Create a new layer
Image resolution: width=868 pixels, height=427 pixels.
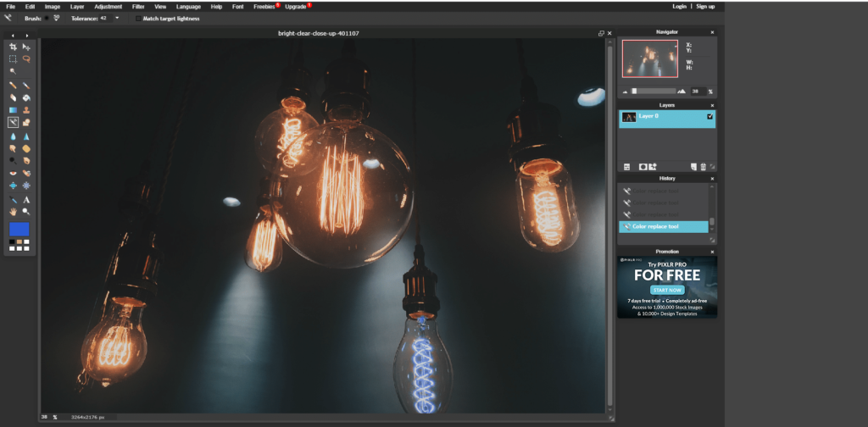(x=693, y=167)
